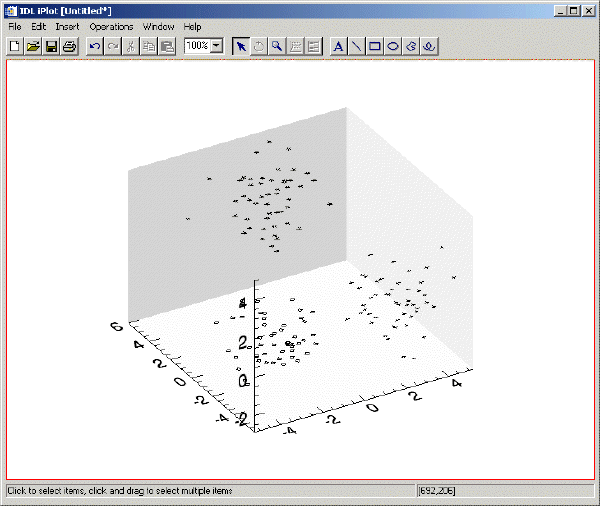
Task: Click the Paste clipboard icon
Action: tap(167, 47)
